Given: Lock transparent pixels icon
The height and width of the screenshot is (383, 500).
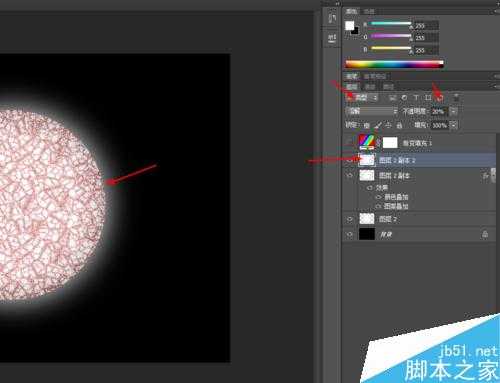Looking at the screenshot, I should 366,125.
